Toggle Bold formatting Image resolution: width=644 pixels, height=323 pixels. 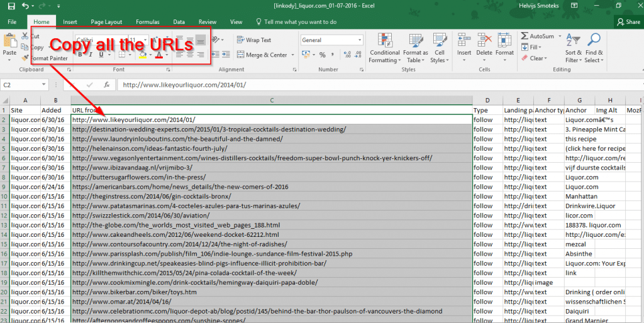(x=80, y=55)
